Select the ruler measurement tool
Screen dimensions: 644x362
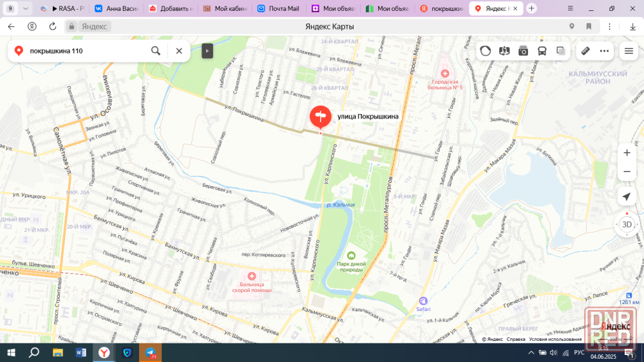click(585, 51)
